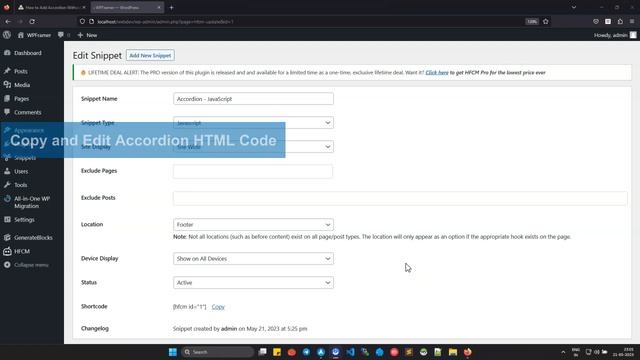Click the Settings sidebar icon

[x=7, y=220]
